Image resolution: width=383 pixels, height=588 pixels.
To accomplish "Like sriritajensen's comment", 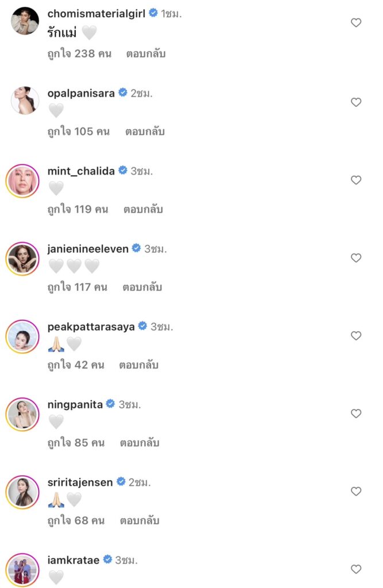I will (x=356, y=492).
